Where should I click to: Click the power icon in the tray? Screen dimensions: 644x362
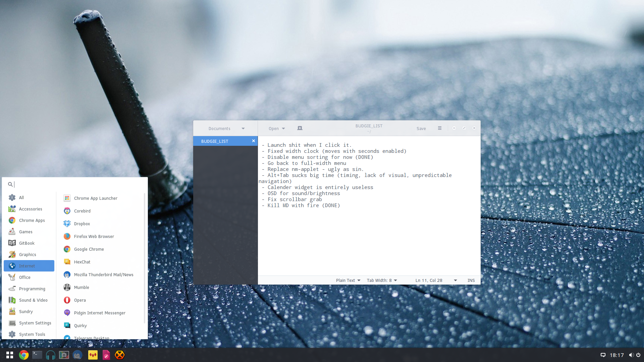638,355
